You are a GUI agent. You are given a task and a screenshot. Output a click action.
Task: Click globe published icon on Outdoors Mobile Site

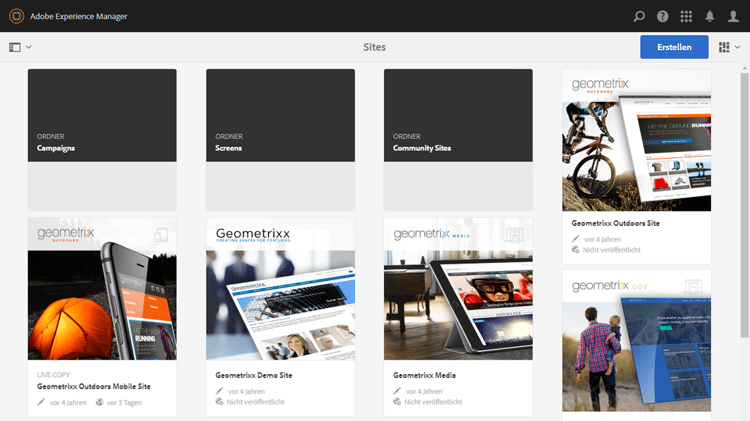pos(99,402)
